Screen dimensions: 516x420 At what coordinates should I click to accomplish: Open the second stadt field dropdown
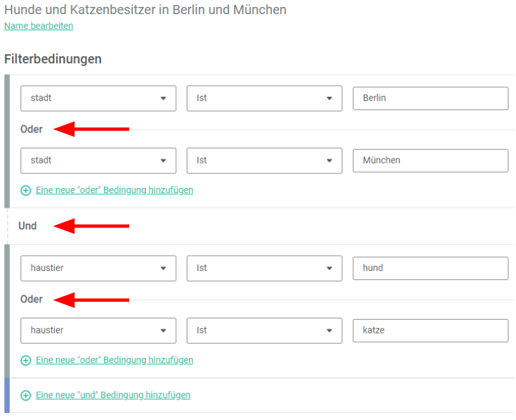98,160
